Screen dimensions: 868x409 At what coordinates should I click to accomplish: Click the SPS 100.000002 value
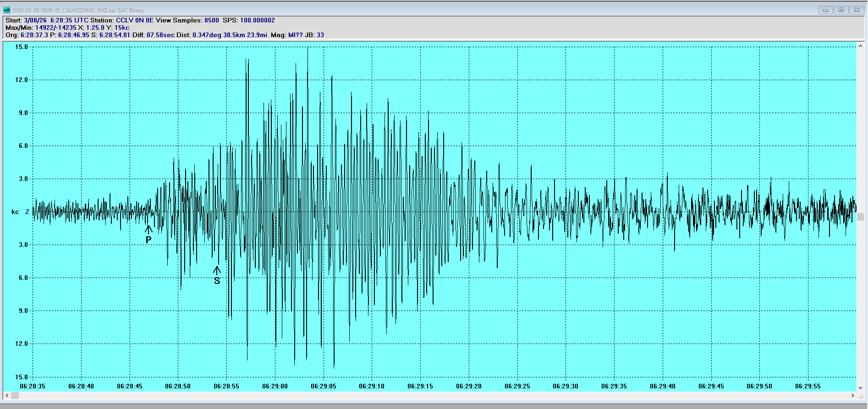coord(257,20)
